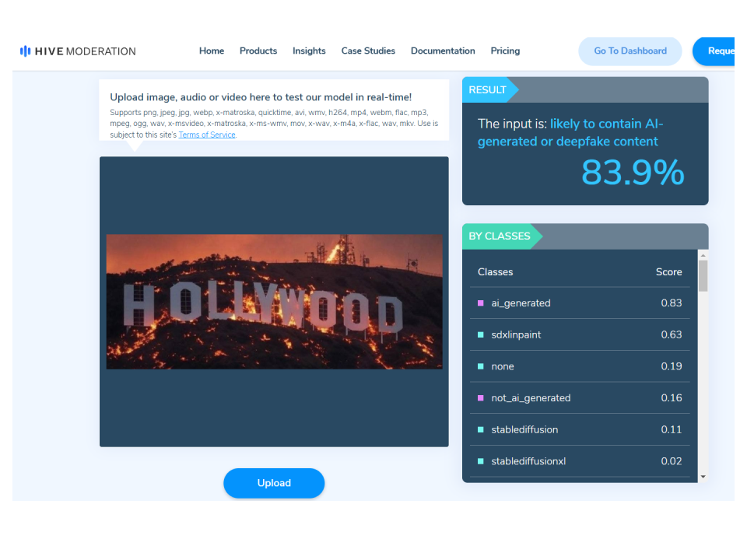
Task: Click the sdxlinpaint class label
Action: (x=516, y=334)
